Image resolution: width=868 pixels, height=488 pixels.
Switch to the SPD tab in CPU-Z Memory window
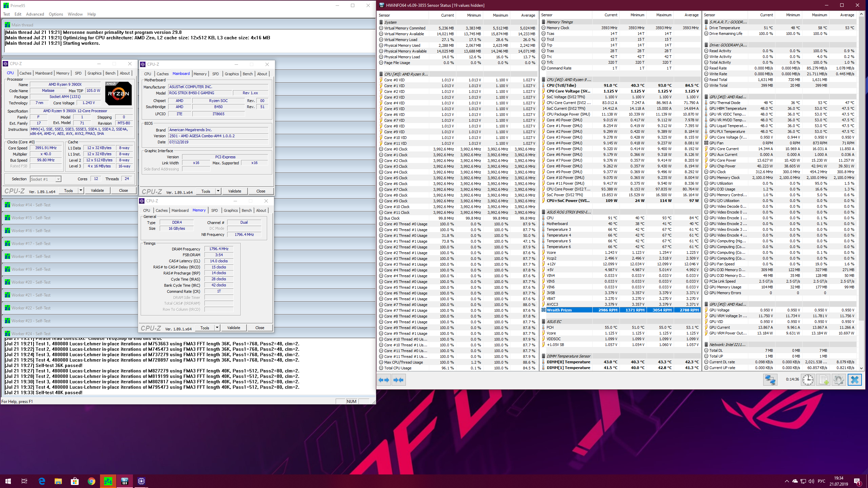click(x=215, y=210)
